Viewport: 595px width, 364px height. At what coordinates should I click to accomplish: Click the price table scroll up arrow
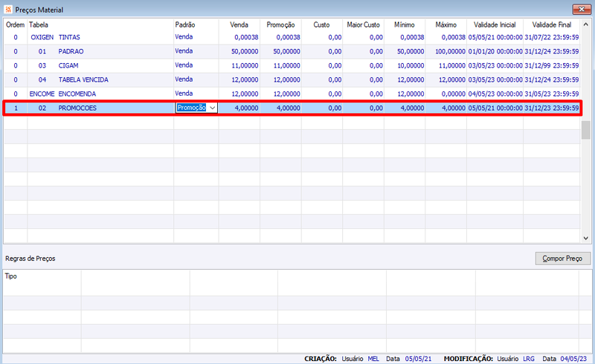click(585, 25)
